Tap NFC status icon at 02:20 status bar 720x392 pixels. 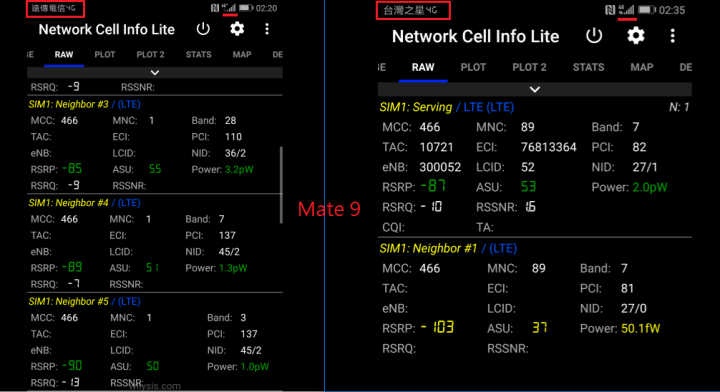point(215,8)
